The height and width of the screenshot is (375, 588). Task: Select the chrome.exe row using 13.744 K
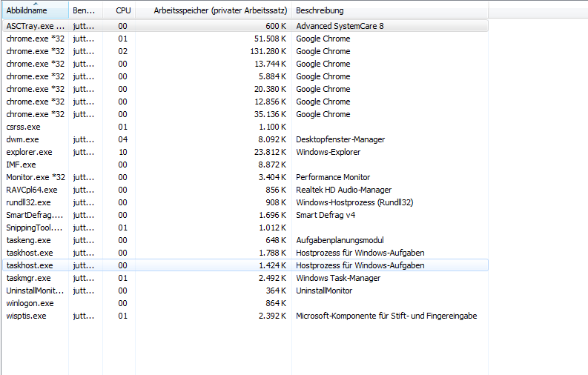point(245,64)
